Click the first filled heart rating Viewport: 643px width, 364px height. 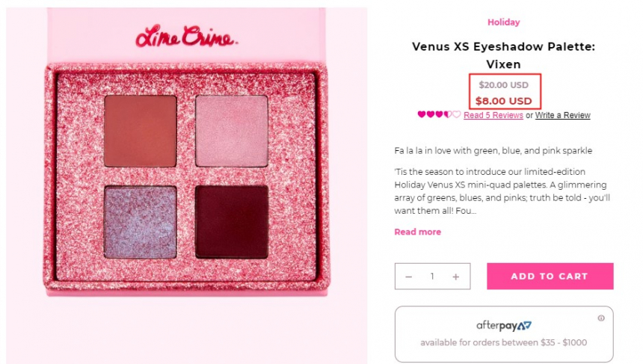422,114
